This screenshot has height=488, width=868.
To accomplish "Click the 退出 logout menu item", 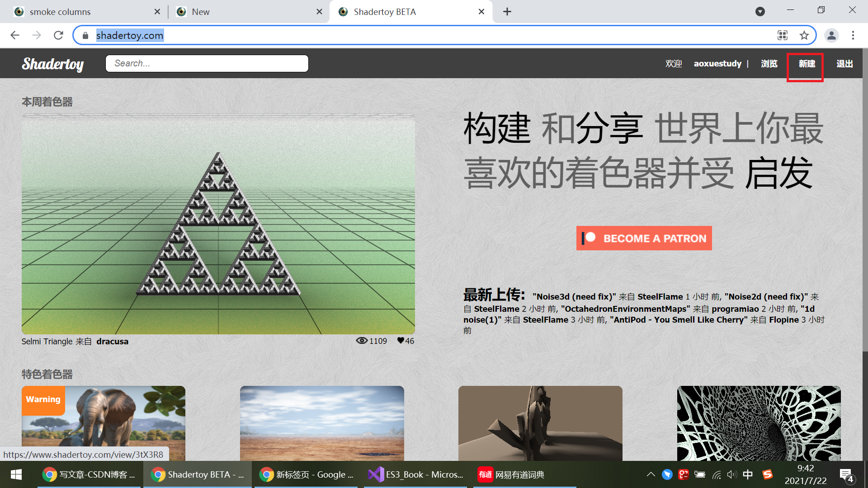I will (x=844, y=64).
